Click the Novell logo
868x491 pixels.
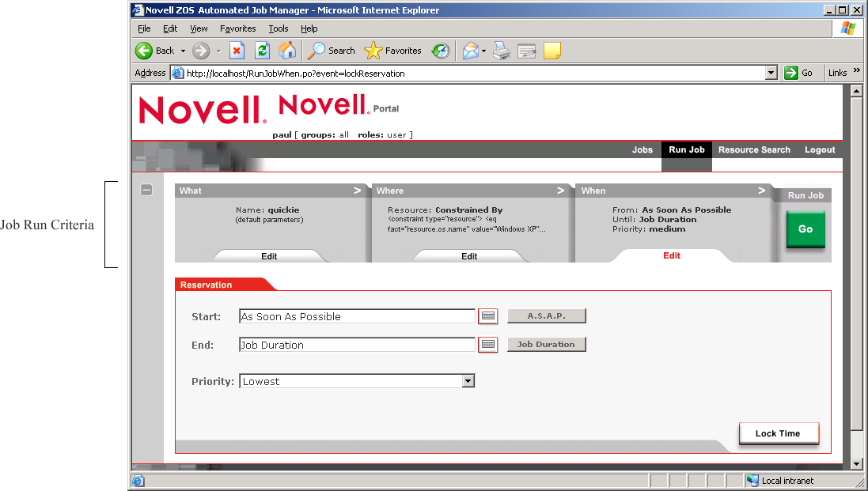(203, 109)
